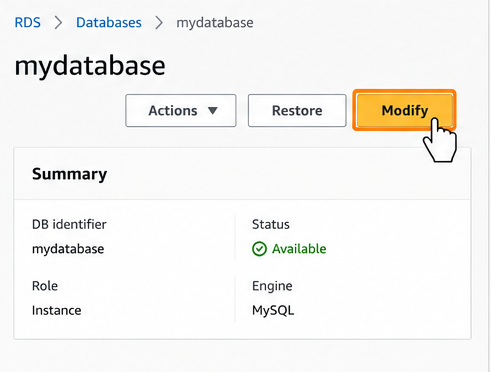This screenshot has height=372, width=491.
Task: Click the Role label
Action: pos(45,286)
